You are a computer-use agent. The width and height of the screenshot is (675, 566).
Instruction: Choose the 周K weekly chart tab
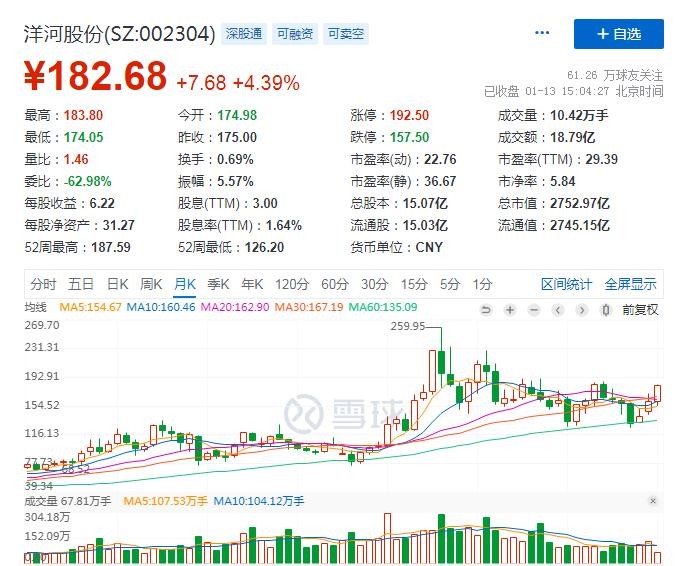151,284
